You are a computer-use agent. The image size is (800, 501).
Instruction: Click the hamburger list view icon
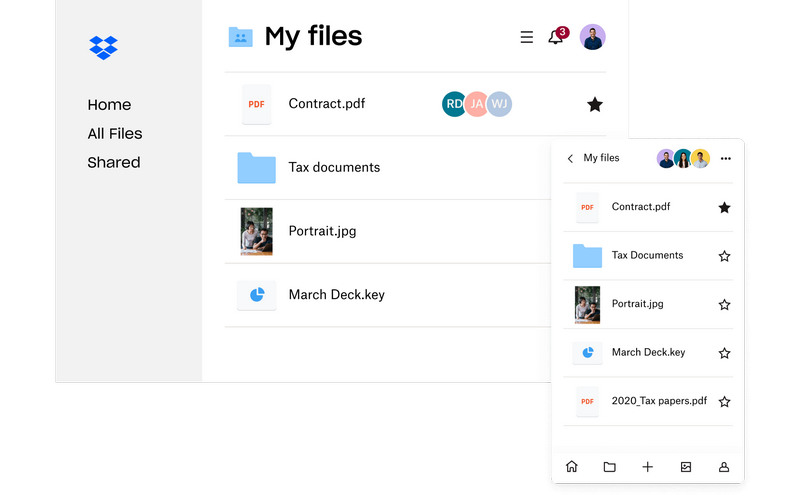click(x=526, y=37)
